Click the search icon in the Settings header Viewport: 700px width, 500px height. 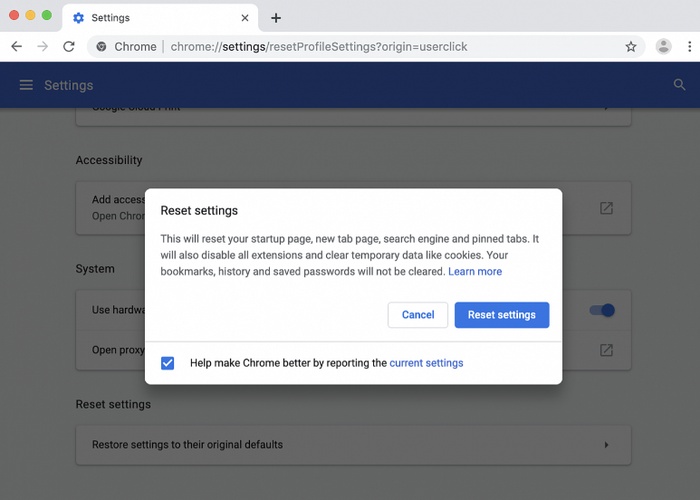(679, 85)
